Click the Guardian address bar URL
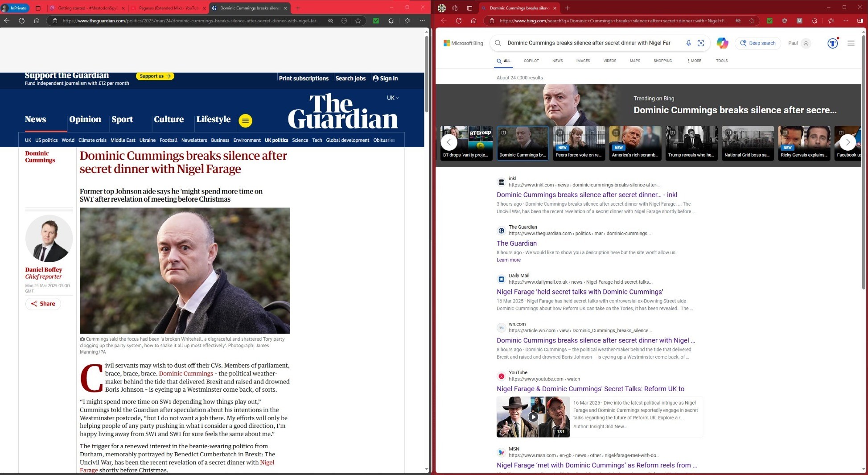 (x=191, y=21)
